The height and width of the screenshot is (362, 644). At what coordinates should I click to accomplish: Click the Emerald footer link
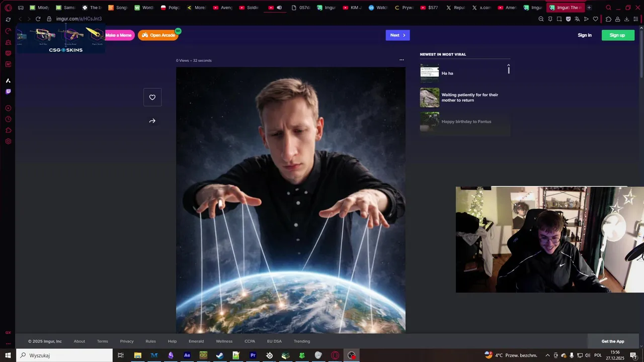point(196,341)
